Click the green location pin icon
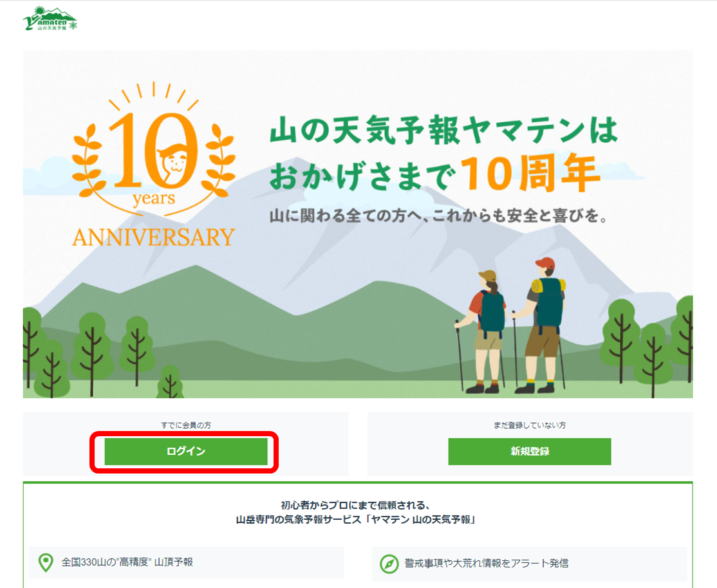The image size is (717, 588). [45, 562]
